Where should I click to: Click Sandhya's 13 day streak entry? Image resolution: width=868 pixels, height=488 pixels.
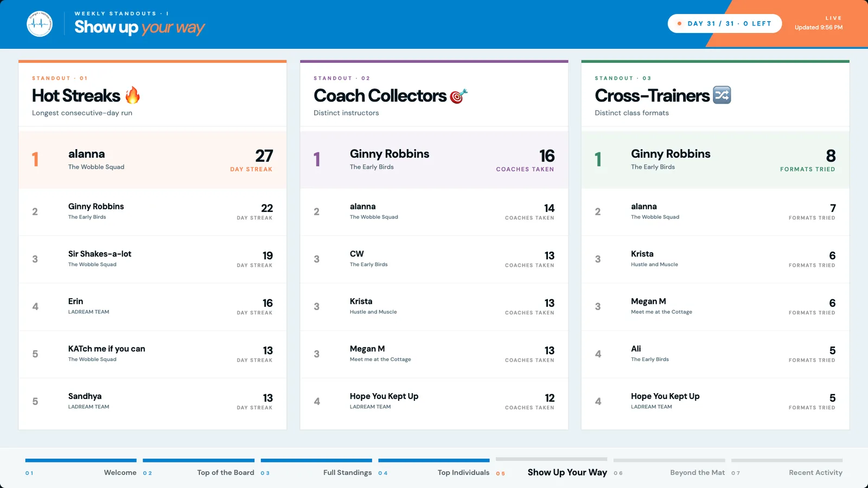[x=152, y=402]
